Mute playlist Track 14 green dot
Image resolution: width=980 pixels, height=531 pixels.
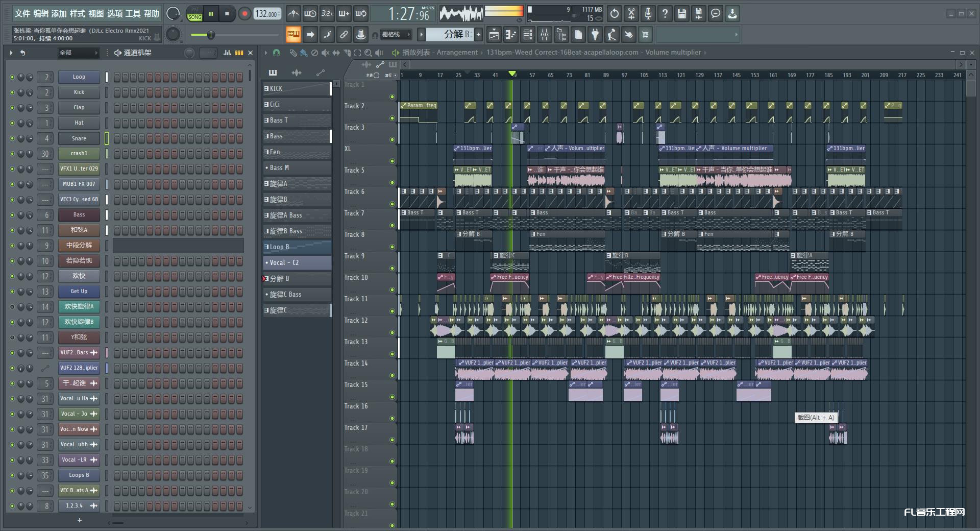[x=393, y=376]
